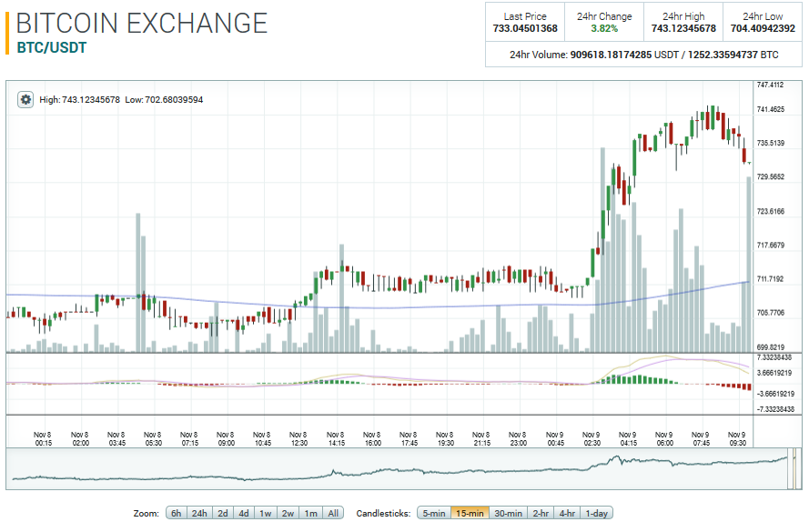Switch candlesticks to 30-min
This screenshot has height=532, width=809.
tap(508, 514)
